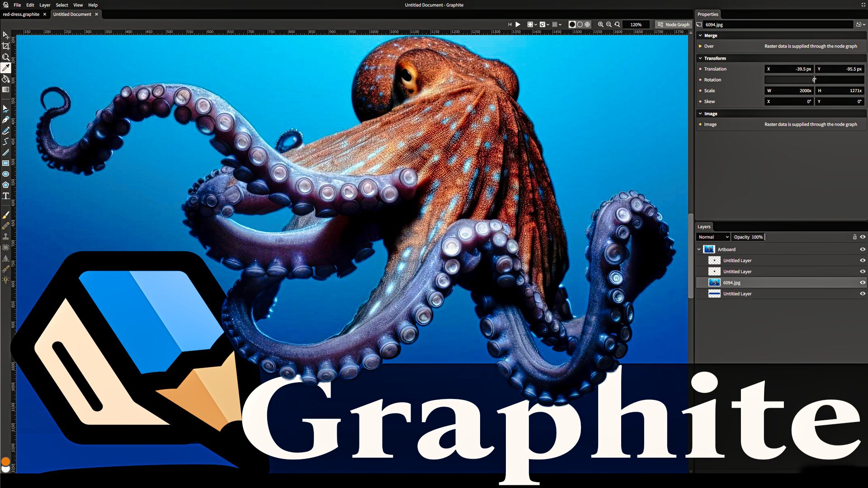Choose the Text tool
This screenshot has width=868, height=488.
point(6,196)
